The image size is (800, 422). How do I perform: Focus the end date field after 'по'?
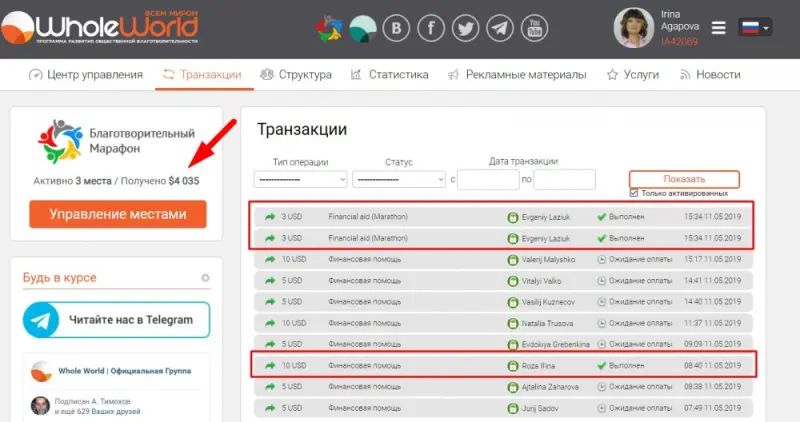(x=564, y=179)
